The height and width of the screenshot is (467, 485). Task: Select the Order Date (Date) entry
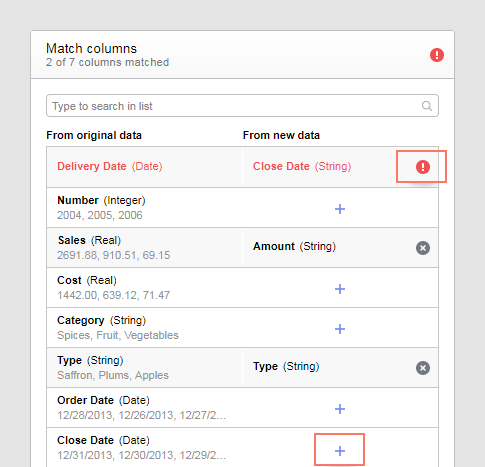tap(103, 400)
